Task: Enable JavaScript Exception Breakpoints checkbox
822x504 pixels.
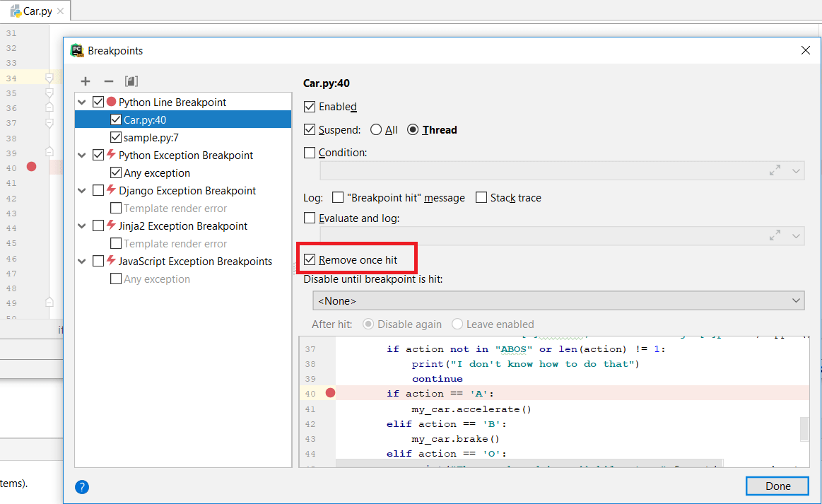Action: 98,261
